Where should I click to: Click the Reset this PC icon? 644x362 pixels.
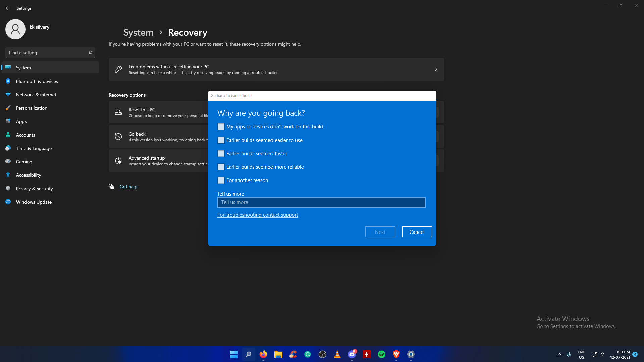[118, 112]
